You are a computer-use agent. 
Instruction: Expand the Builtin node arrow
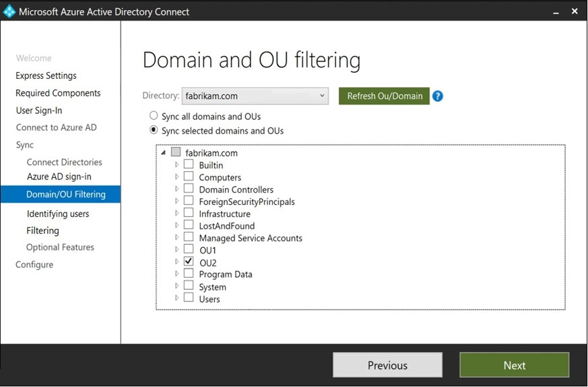176,165
